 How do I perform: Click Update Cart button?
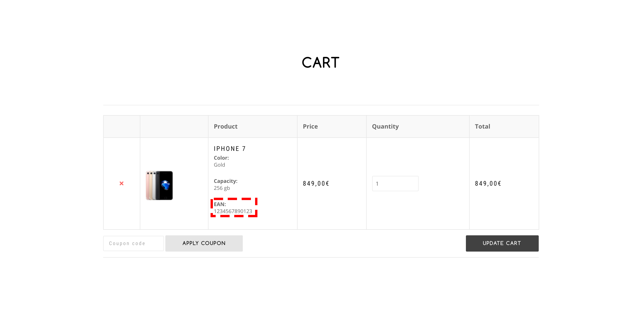(502, 243)
